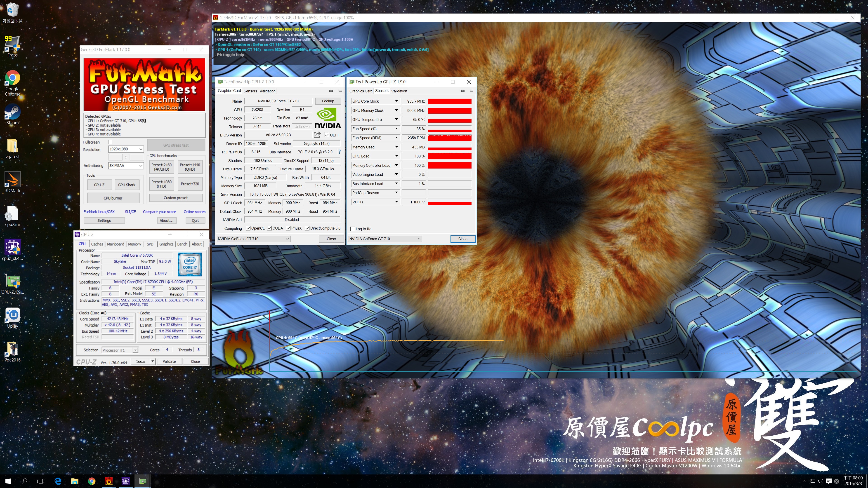
Task: Switch to Sensors tab in GPU-Z Graphics Card window
Action: pos(250,91)
